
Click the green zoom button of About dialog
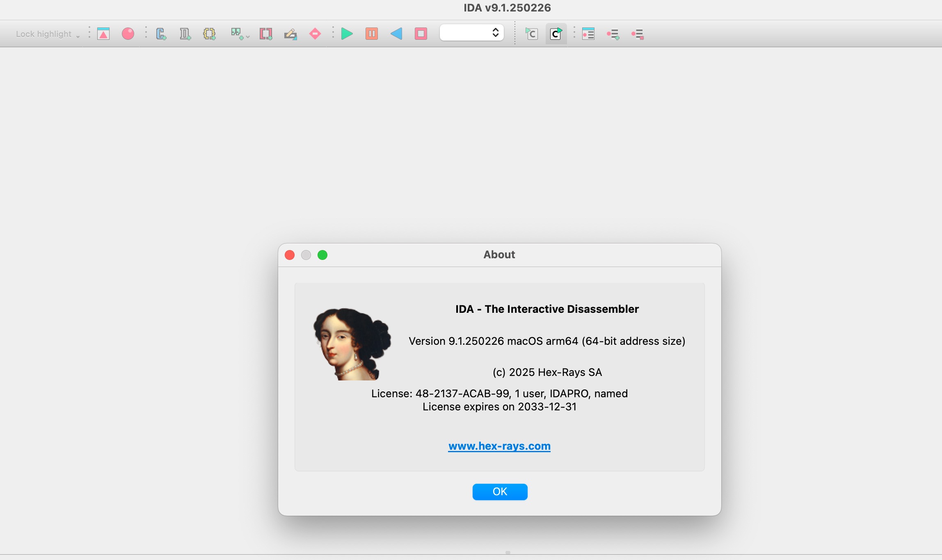point(322,255)
